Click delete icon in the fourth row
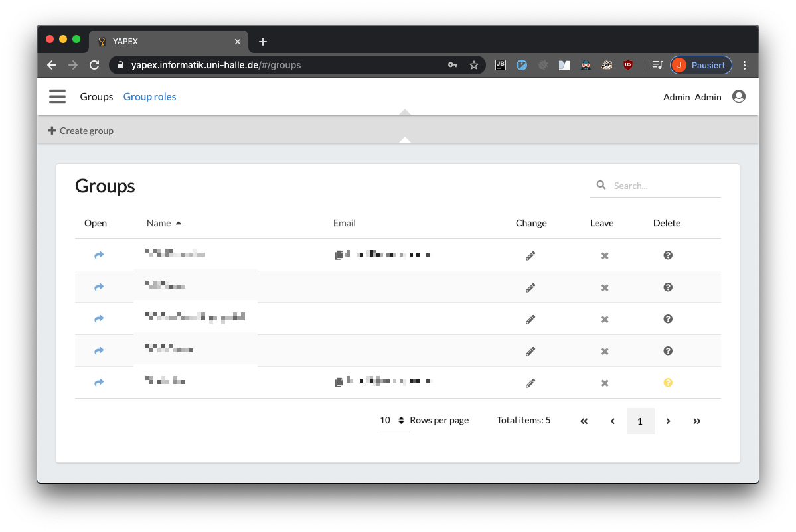Image resolution: width=796 pixels, height=532 pixels. point(668,351)
